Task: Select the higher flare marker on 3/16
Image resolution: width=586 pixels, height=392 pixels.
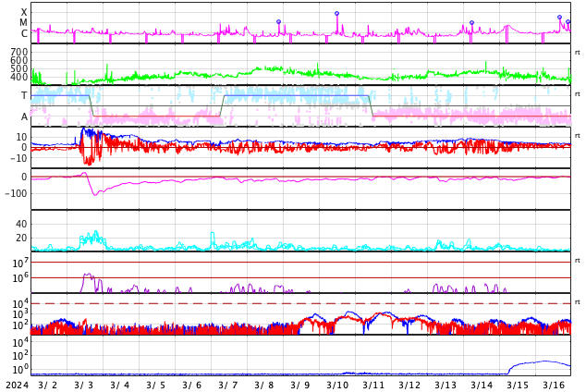Action: click(x=559, y=18)
